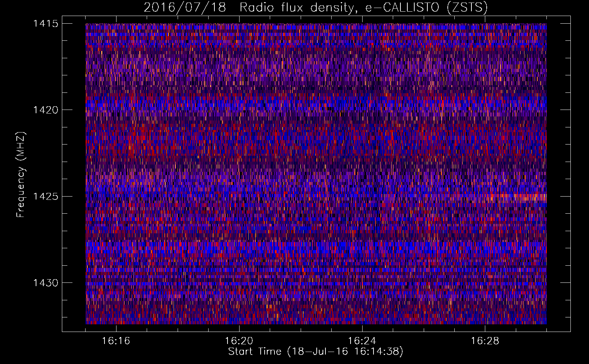Click the 16:20 time tick label
Image resolution: width=589 pixels, height=364 pixels.
click(239, 341)
